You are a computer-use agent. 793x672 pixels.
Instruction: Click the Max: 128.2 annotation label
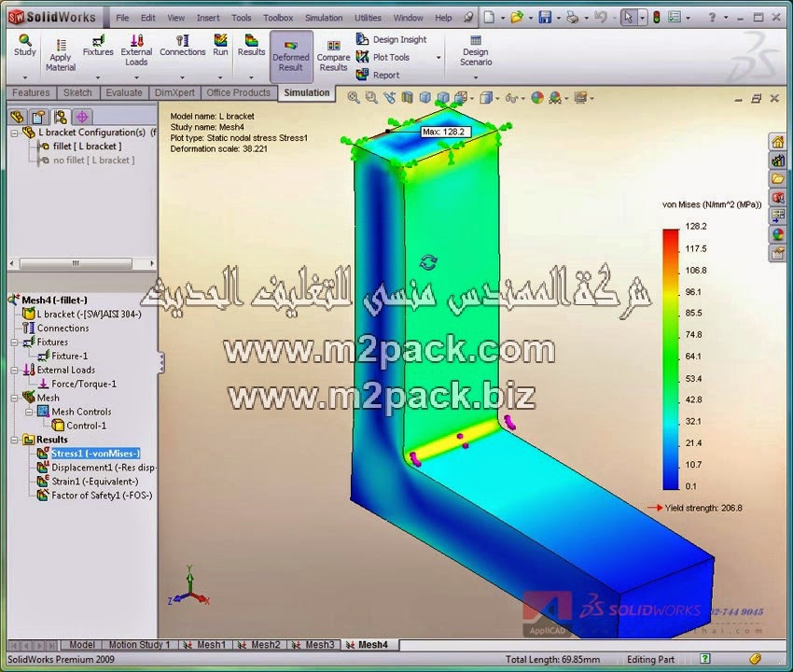point(445,132)
